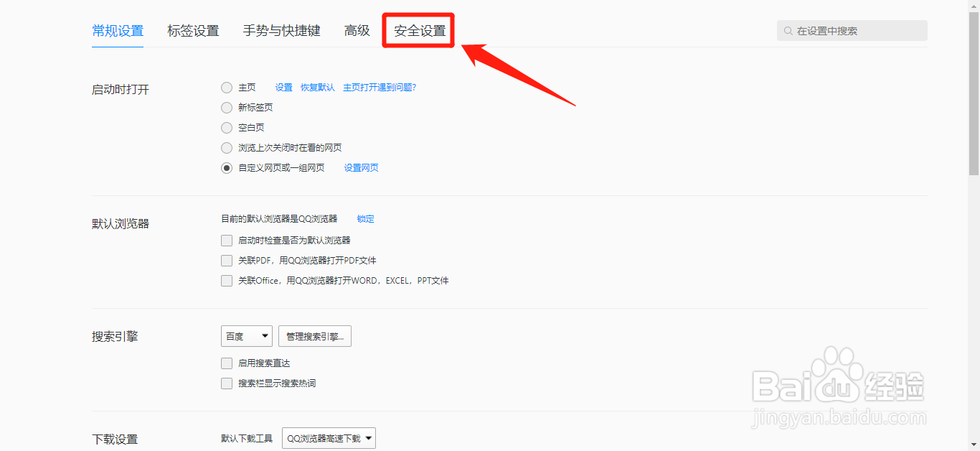Enable 启用搜索直达 option
This screenshot has height=451, width=980.
(x=226, y=363)
